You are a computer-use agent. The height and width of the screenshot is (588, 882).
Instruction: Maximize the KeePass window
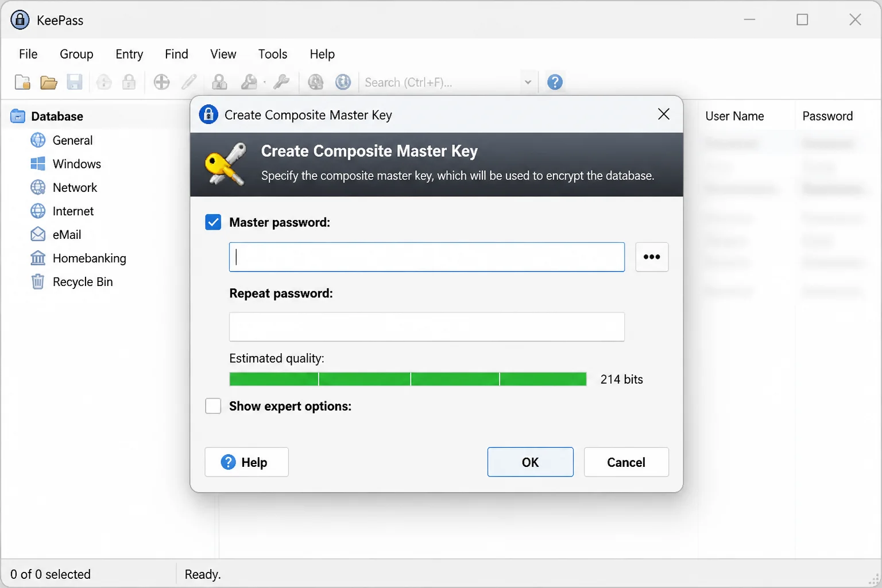click(x=802, y=20)
